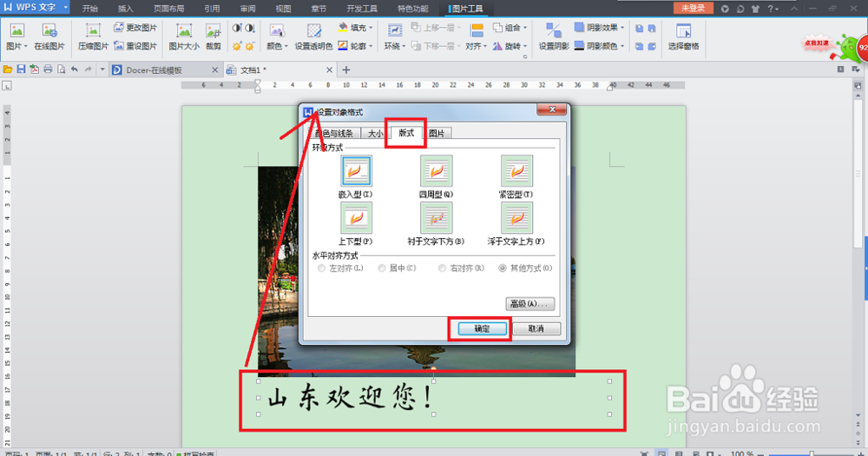The image size is (868, 456).
Task: Click the 压缩图片 compress picture icon
Action: [x=93, y=31]
